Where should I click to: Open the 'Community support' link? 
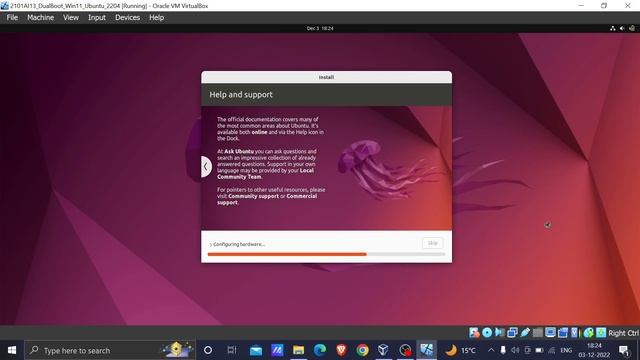click(253, 196)
